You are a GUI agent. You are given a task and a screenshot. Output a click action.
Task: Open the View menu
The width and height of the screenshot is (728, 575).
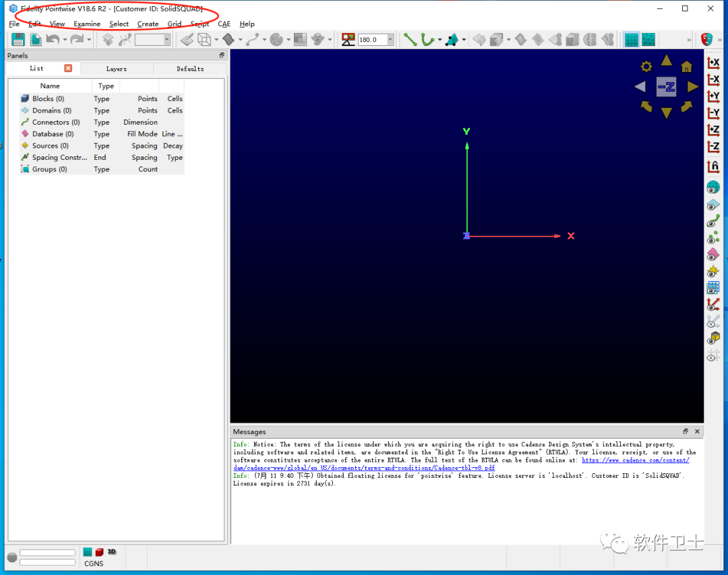pos(57,24)
